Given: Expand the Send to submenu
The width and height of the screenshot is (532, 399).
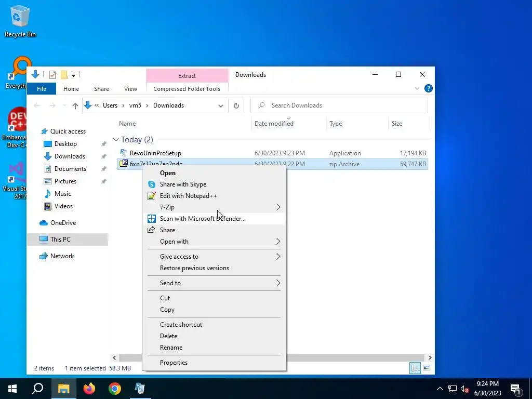Looking at the screenshot, I should coord(214,283).
